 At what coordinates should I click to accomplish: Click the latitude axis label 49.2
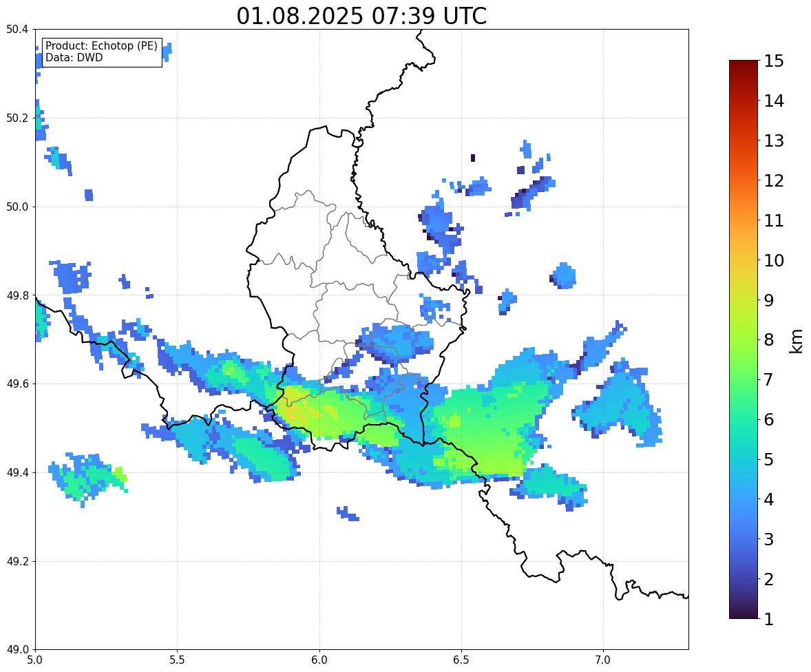click(17, 561)
